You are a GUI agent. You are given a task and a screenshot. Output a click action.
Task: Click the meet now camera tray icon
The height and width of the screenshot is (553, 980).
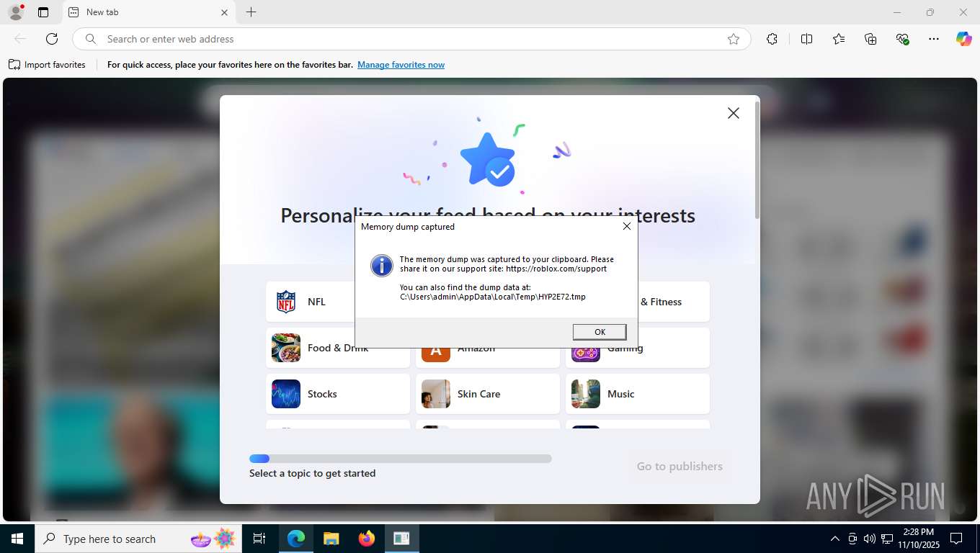pyautogui.click(x=852, y=539)
